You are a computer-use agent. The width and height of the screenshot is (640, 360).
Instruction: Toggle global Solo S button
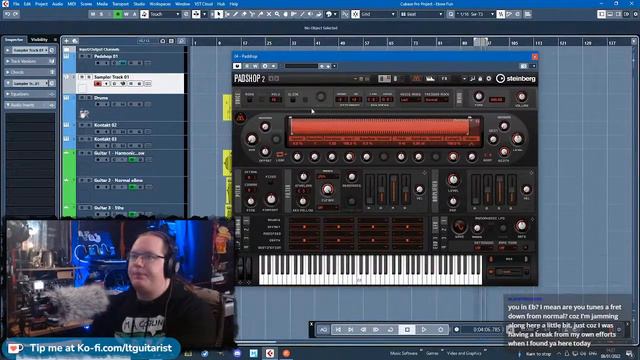101,14
